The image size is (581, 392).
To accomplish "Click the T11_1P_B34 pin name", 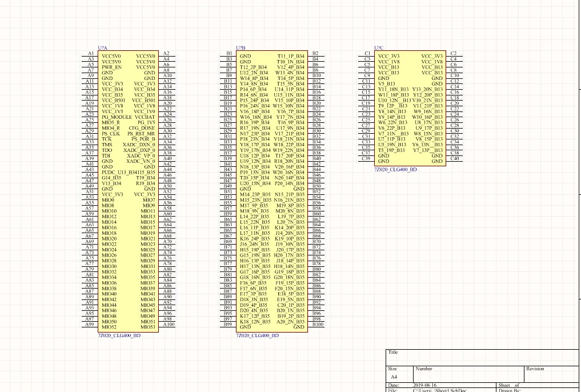I will click(x=291, y=57).
